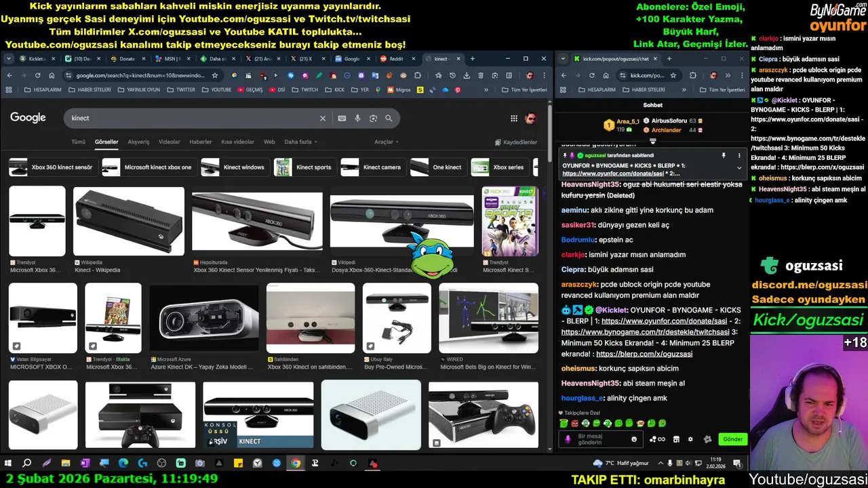Image resolution: width=868 pixels, height=488 pixels.
Task: Open the Kick shop icon beside the settings gear
Action: [676, 439]
